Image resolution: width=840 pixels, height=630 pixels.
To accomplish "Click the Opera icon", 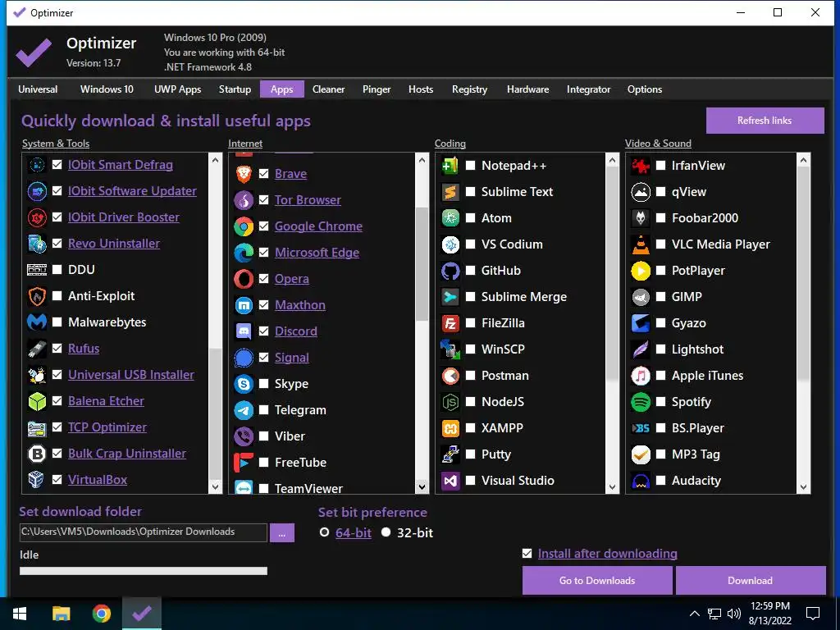I will (x=244, y=279).
